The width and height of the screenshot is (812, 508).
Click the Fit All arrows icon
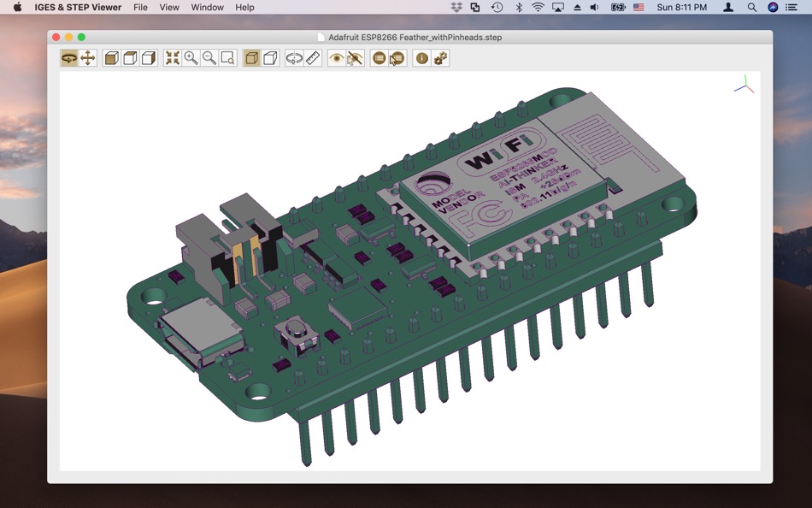click(x=173, y=58)
